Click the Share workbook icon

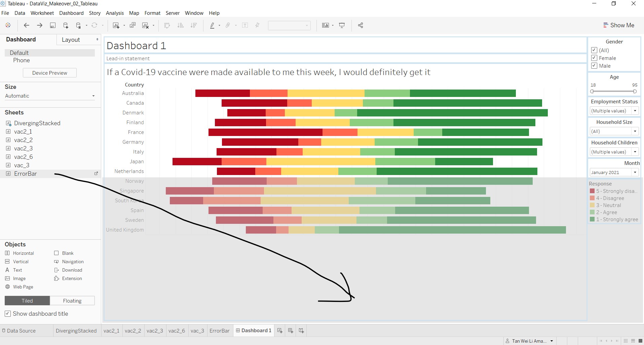[x=361, y=25]
